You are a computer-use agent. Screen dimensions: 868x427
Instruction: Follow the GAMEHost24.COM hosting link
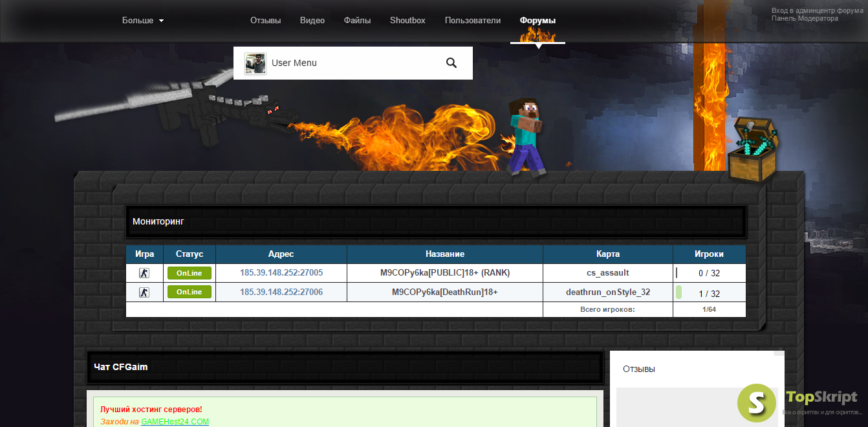175,422
